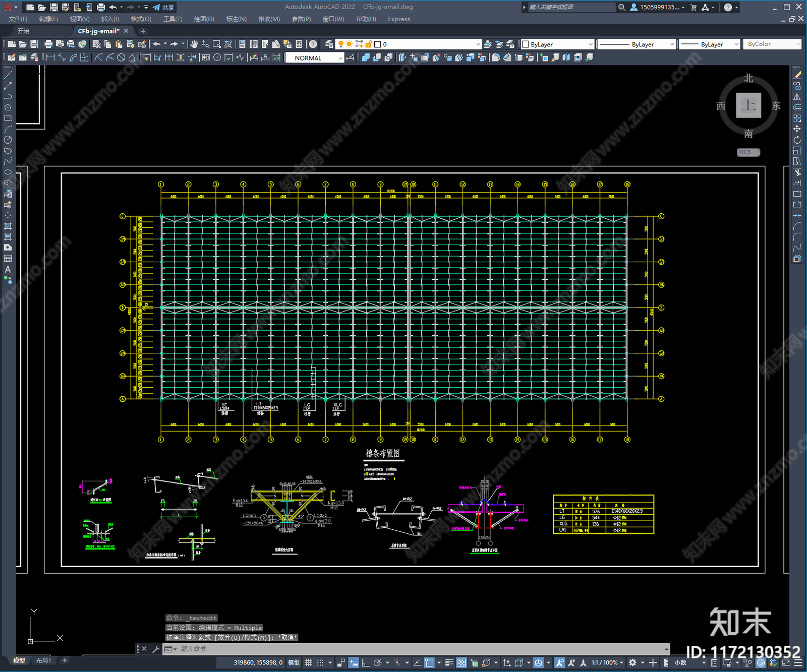Add a new drawing tab with the plus
807x672 pixels.
[x=143, y=31]
